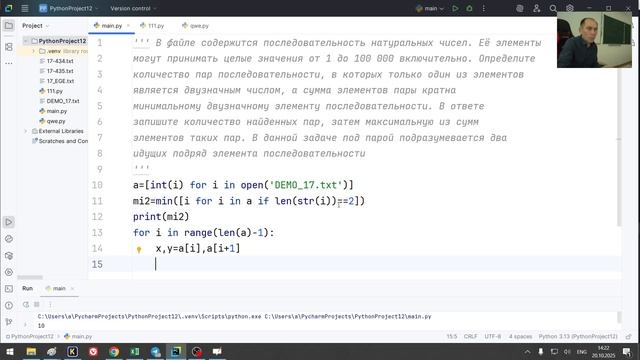Select DEMO_17.txt in project tree
The width and height of the screenshot is (640, 360).
pyautogui.click(x=59, y=101)
